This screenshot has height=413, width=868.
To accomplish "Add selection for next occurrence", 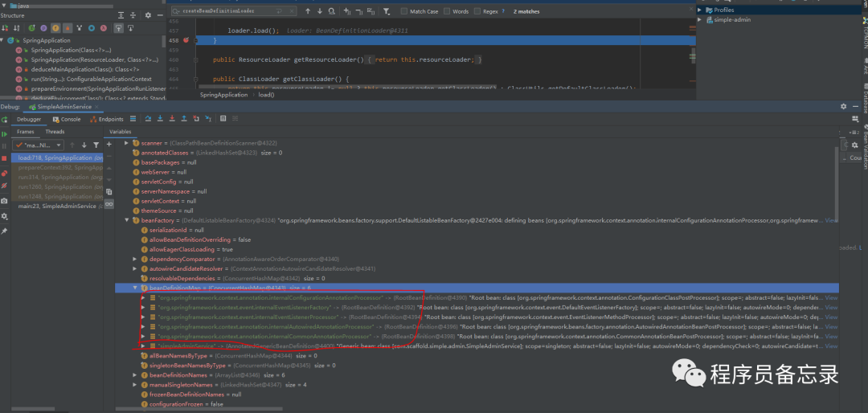I will tap(347, 11).
